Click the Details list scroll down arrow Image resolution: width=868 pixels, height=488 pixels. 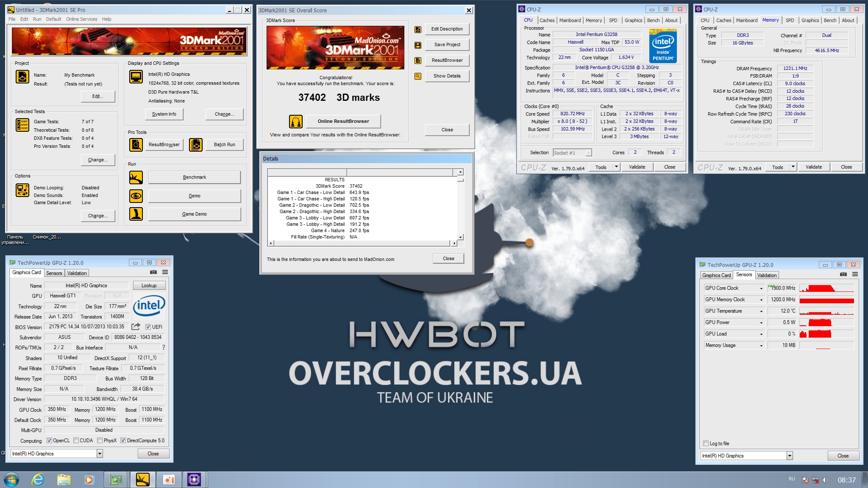coord(461,237)
